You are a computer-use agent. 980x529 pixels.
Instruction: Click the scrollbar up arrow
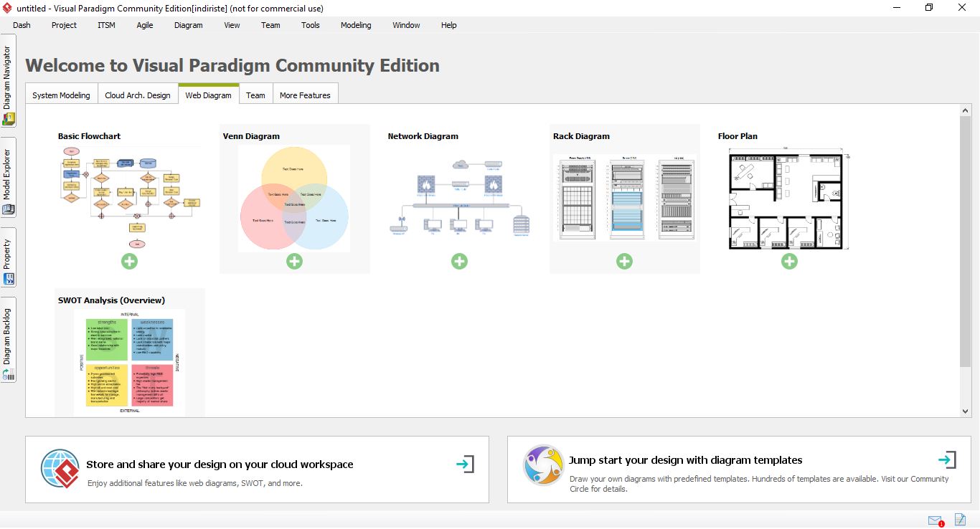click(x=966, y=110)
